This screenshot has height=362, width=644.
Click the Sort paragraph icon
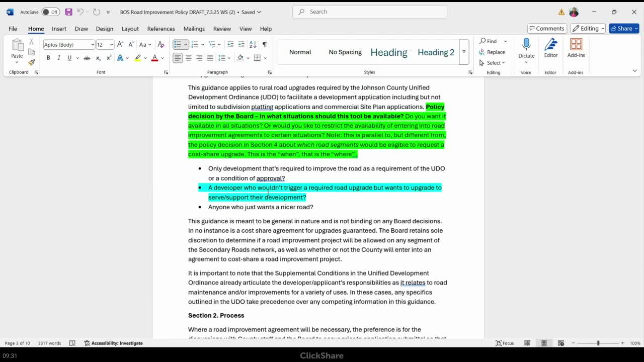[253, 45]
